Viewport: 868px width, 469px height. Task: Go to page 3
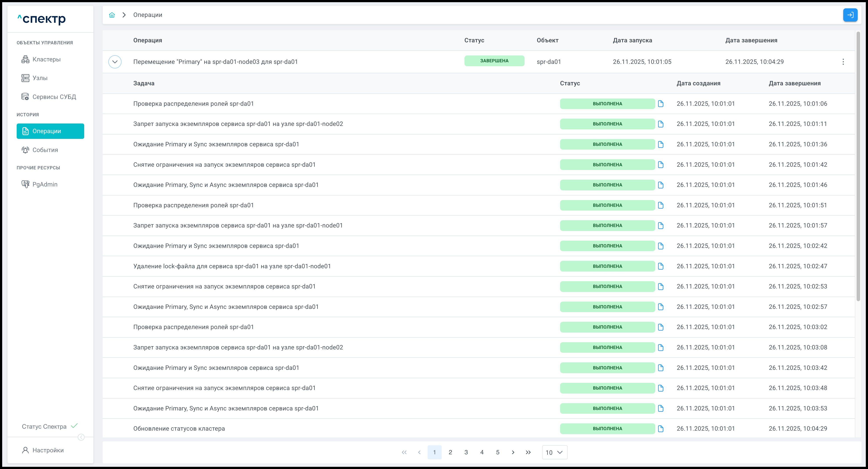click(x=466, y=453)
